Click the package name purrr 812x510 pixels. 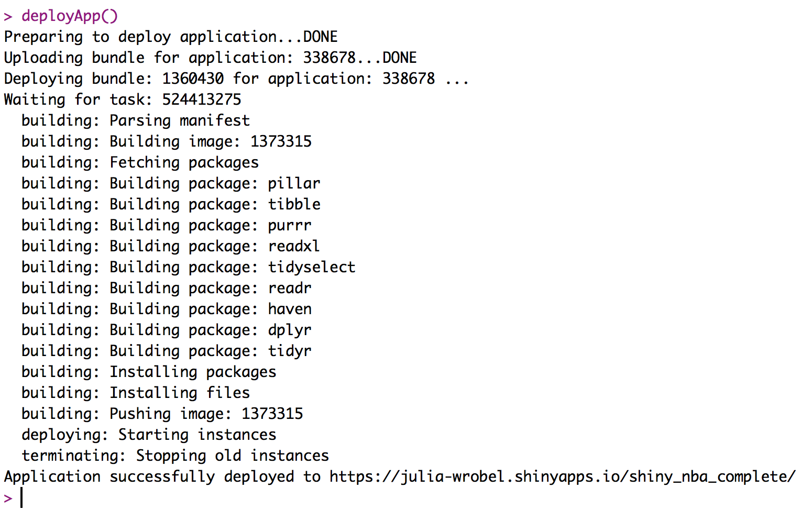290,226
